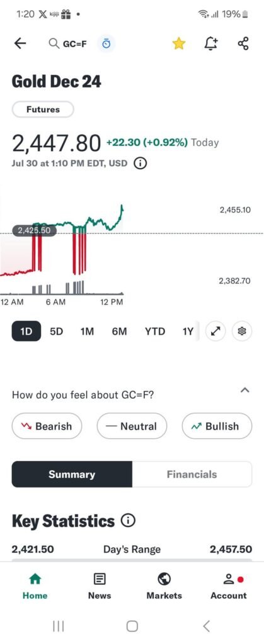The image size is (264, 644).
Task: Tap the Futures tag chip
Action: pos(43,109)
